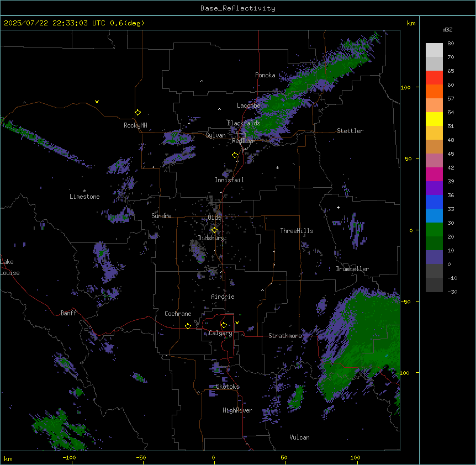Click the white plus marker northwest of Drumheller
Screen dimensions: 476x465
coord(338,207)
